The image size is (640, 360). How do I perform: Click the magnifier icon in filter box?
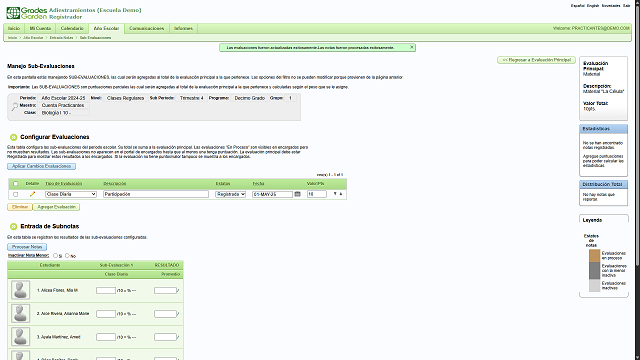coord(15,107)
